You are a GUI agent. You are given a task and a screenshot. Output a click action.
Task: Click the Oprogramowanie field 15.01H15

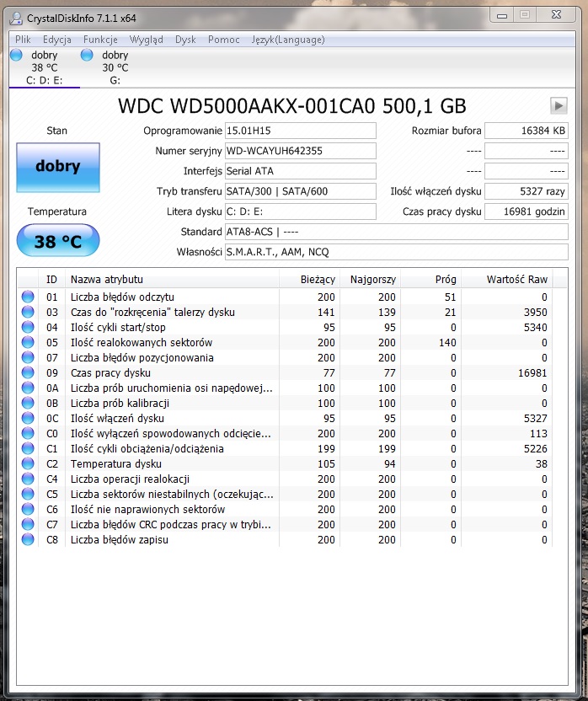pos(301,131)
